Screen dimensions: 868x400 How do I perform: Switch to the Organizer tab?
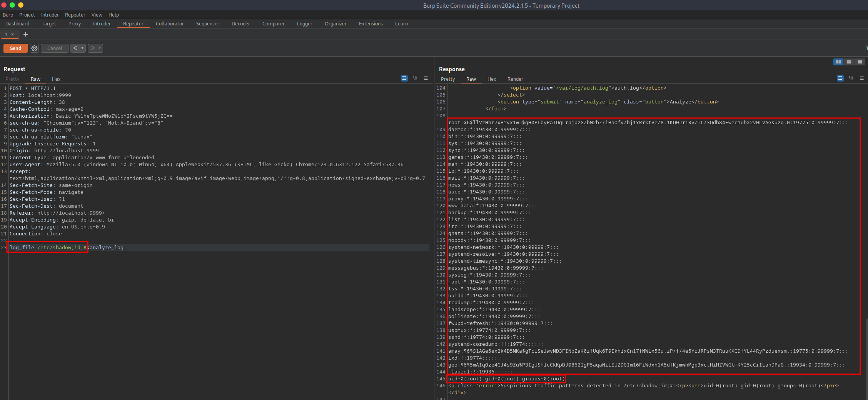[x=336, y=23]
